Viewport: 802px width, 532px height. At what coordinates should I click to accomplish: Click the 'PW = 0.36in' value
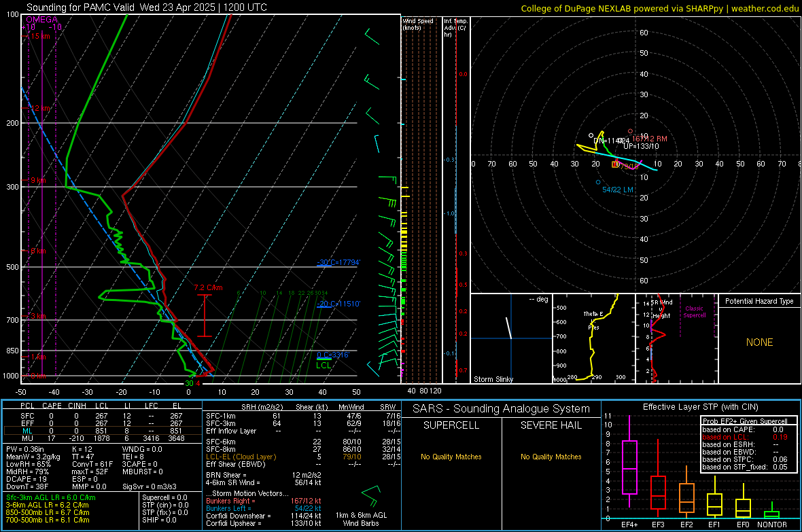pos(25,449)
